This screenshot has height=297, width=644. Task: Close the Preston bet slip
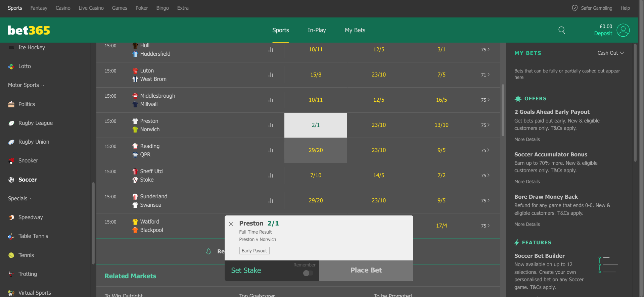[231, 224]
